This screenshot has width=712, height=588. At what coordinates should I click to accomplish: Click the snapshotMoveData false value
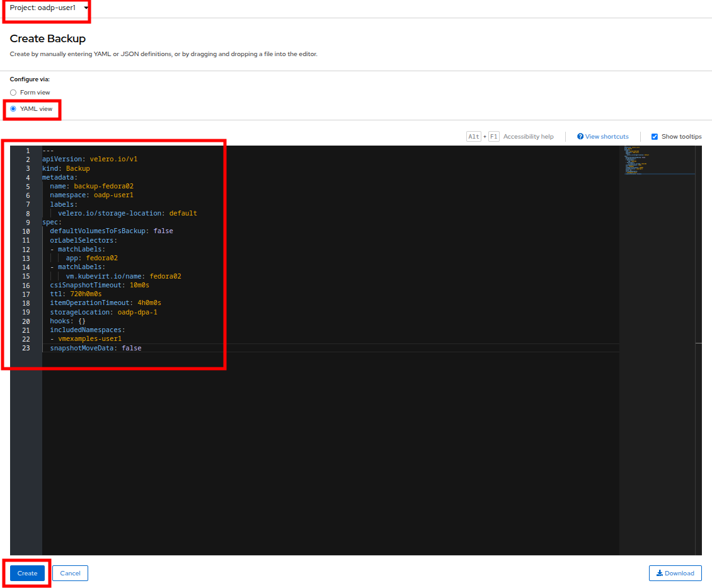pos(131,348)
